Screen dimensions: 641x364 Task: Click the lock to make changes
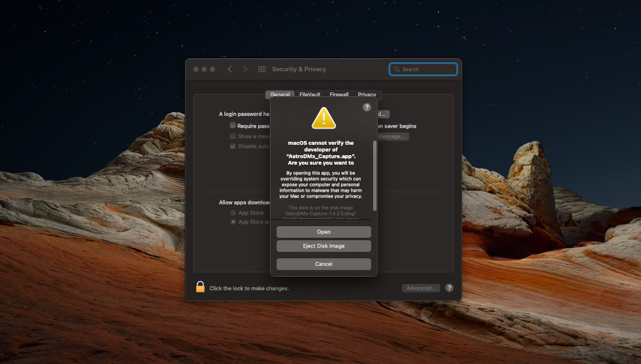[200, 287]
